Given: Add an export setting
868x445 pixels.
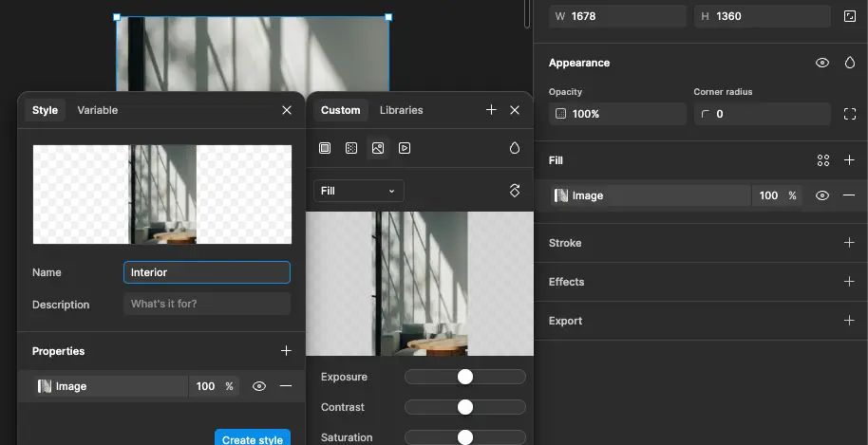Looking at the screenshot, I should pos(849,321).
